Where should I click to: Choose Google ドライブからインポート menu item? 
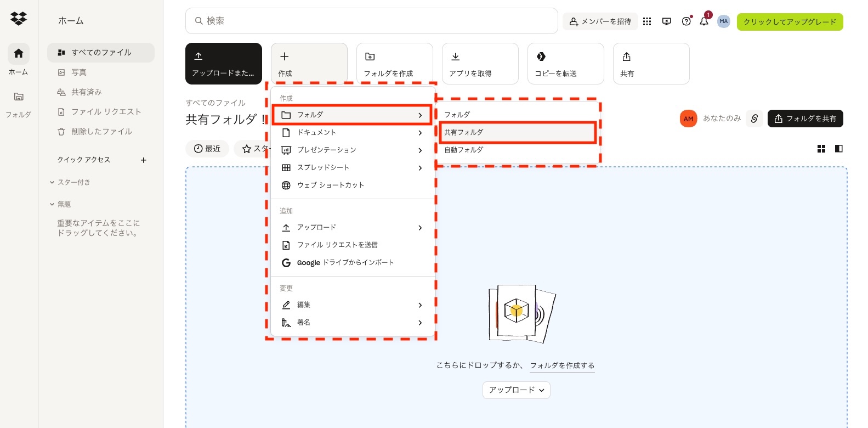tap(345, 263)
